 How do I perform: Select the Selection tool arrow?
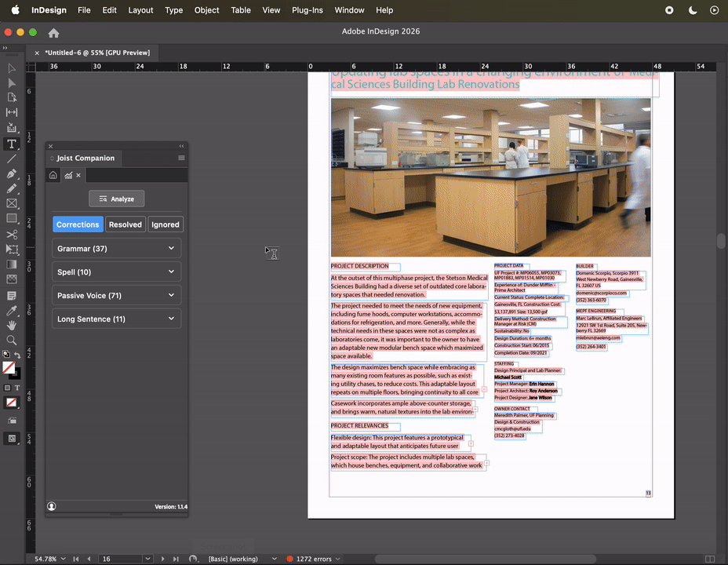pos(12,68)
